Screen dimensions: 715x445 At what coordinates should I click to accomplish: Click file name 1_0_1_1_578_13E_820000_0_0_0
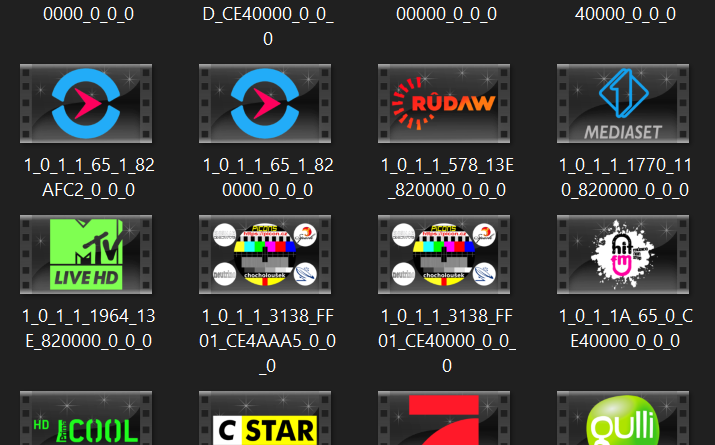point(447,177)
